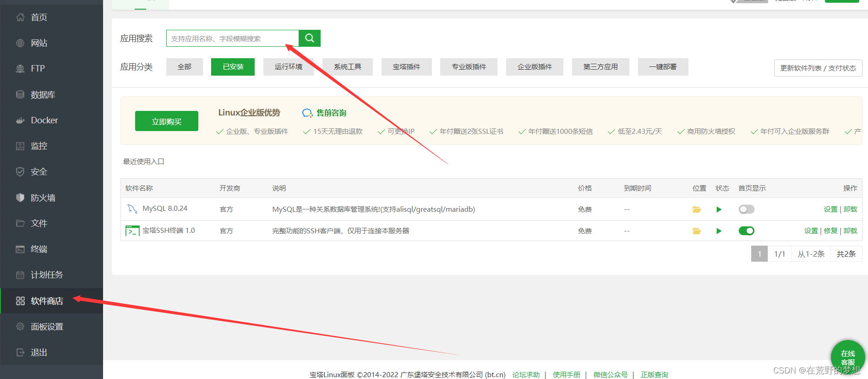Open the MySQL install folder location icon
The width and height of the screenshot is (868, 379).
tap(697, 209)
